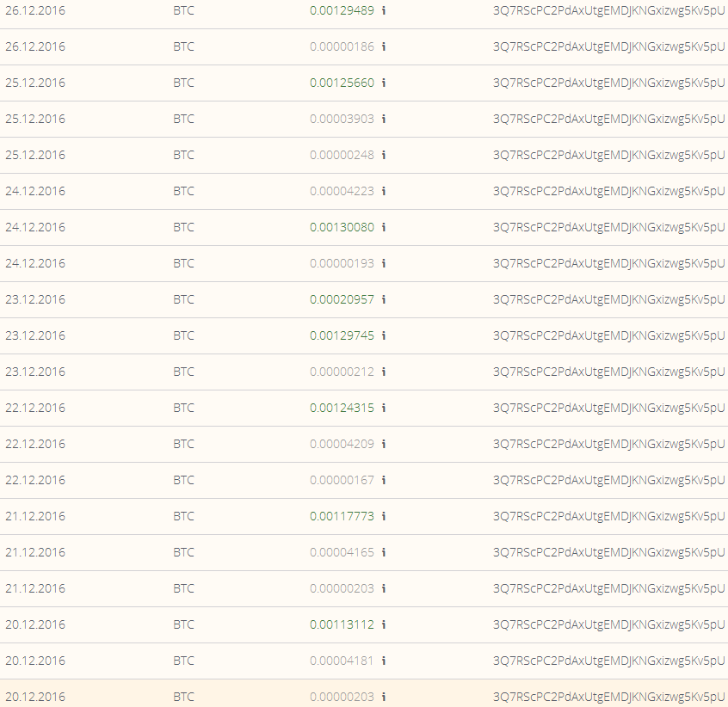Select the amount 0.00129489
Viewport: 728px width, 707px height.
click(342, 10)
